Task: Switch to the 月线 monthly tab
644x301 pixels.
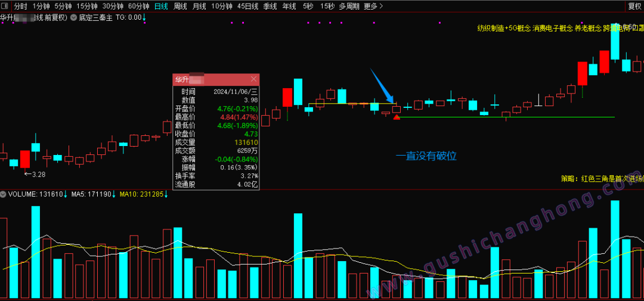Action: tap(199, 6)
